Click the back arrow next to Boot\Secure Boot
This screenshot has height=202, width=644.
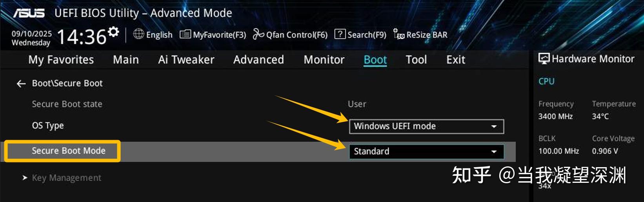tap(21, 83)
